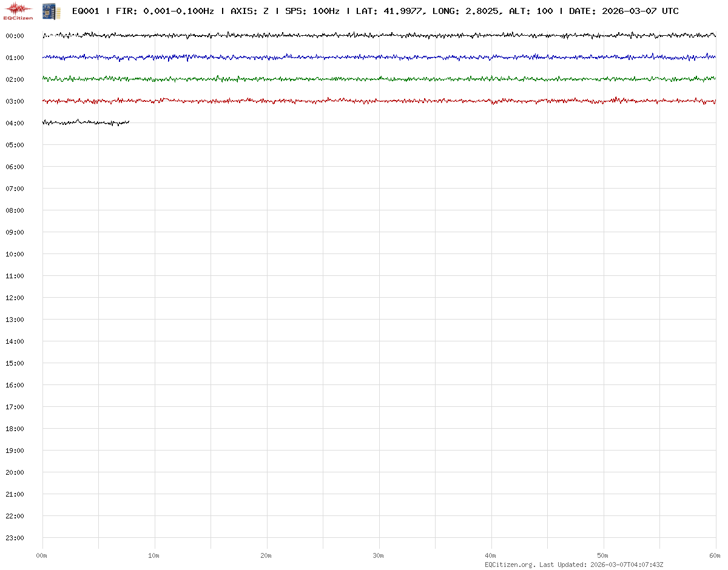Open the EQCitizen.org Last Updated footer text

574,565
